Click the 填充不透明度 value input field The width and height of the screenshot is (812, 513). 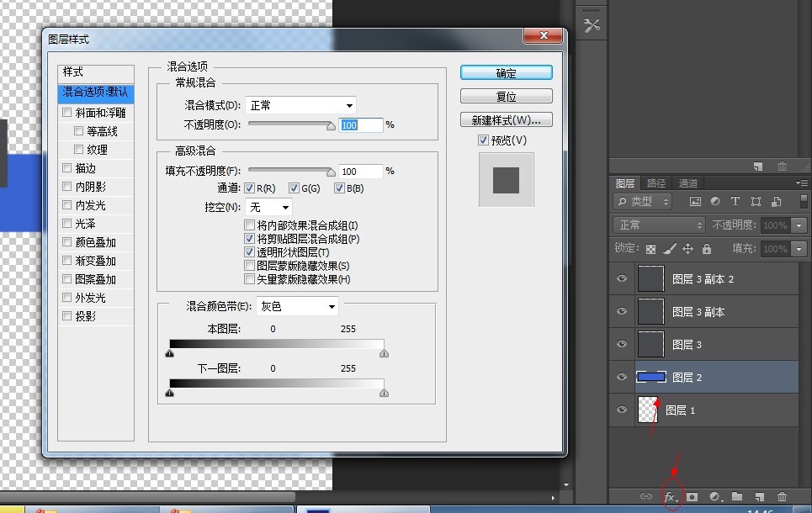click(x=361, y=172)
